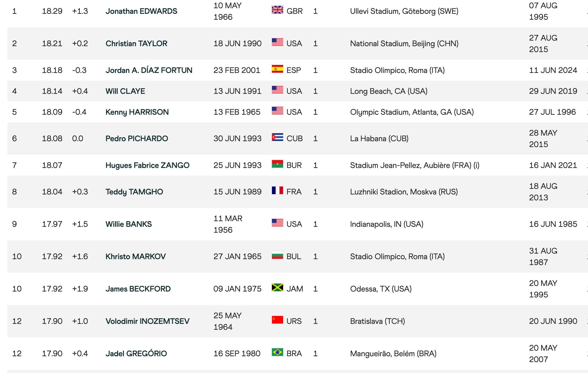
Task: Click the red URS flag icon
Action: tap(277, 320)
